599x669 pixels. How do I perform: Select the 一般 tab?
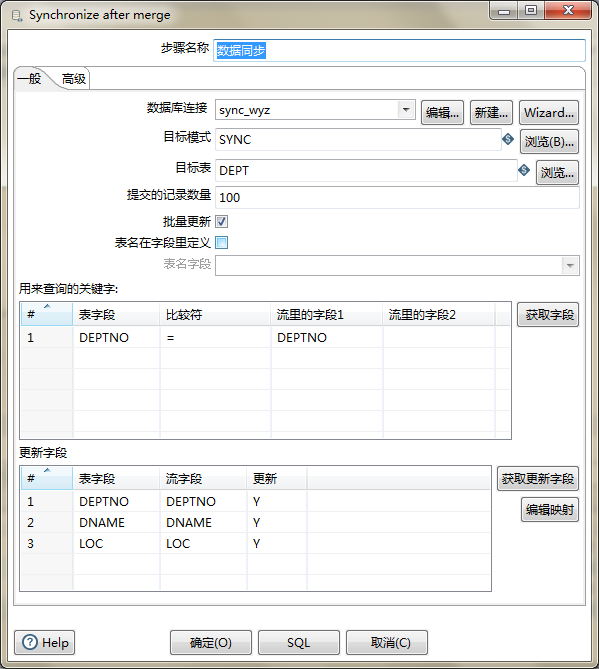tap(29, 79)
